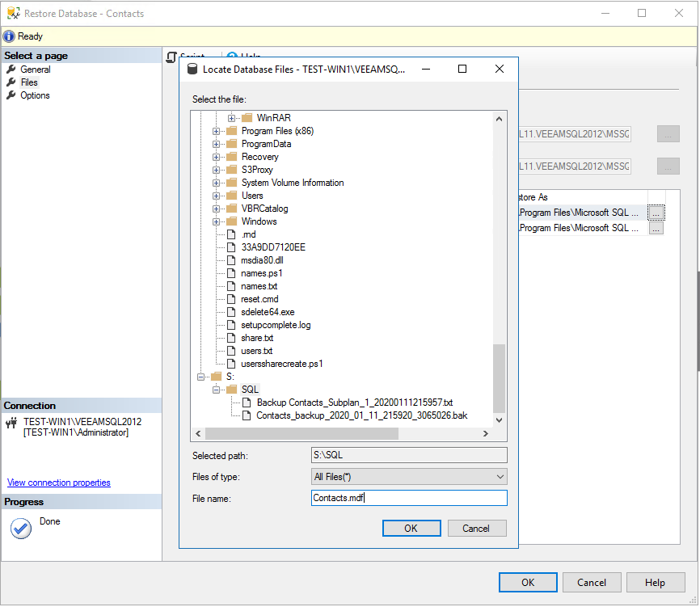Viewport: 700px width, 607px height.
Task: Open the Files of type dropdown
Action: [500, 477]
